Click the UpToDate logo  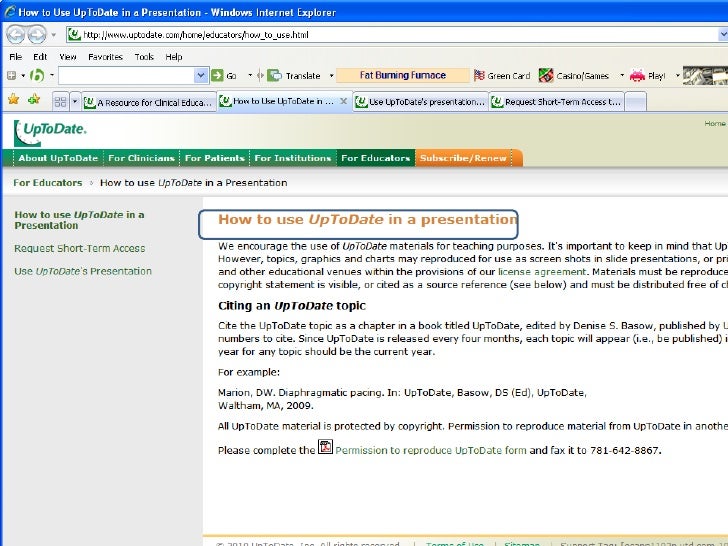[50, 132]
